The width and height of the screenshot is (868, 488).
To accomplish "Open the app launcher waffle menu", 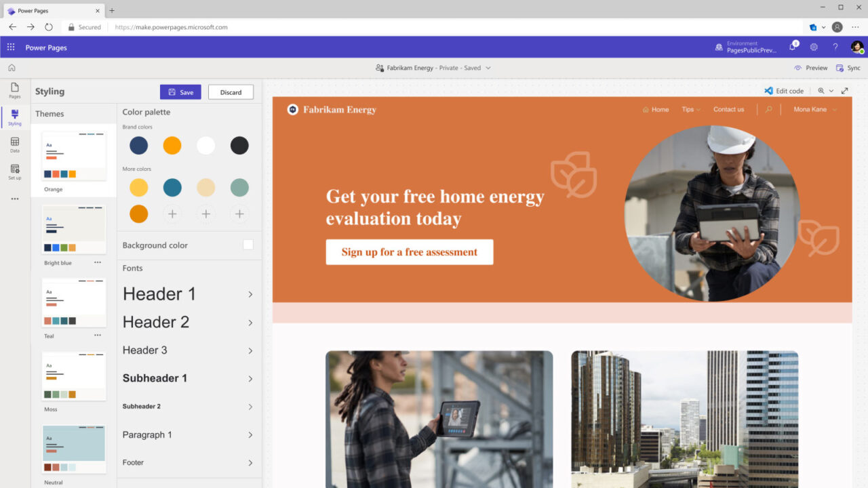I will click(x=10, y=47).
